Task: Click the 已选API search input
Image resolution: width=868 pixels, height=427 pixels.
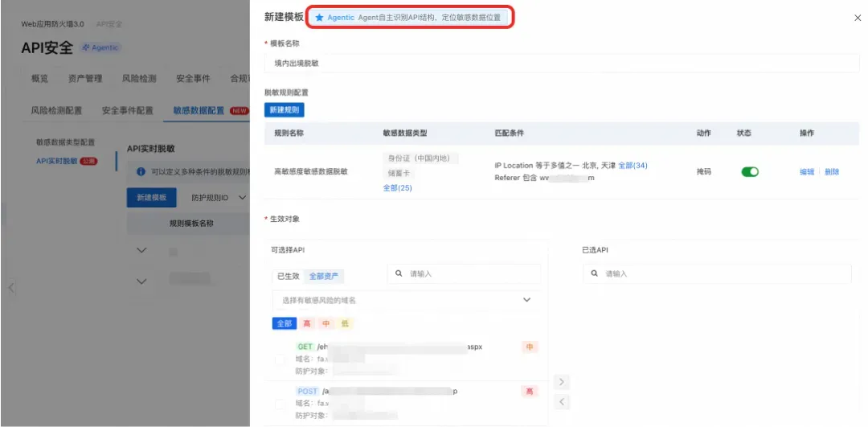Action: pyautogui.click(x=717, y=273)
